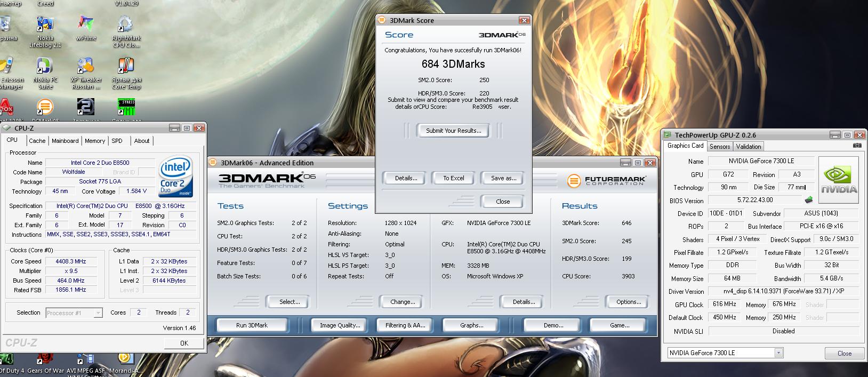
Task: Export score with To Excel button
Action: click(454, 178)
